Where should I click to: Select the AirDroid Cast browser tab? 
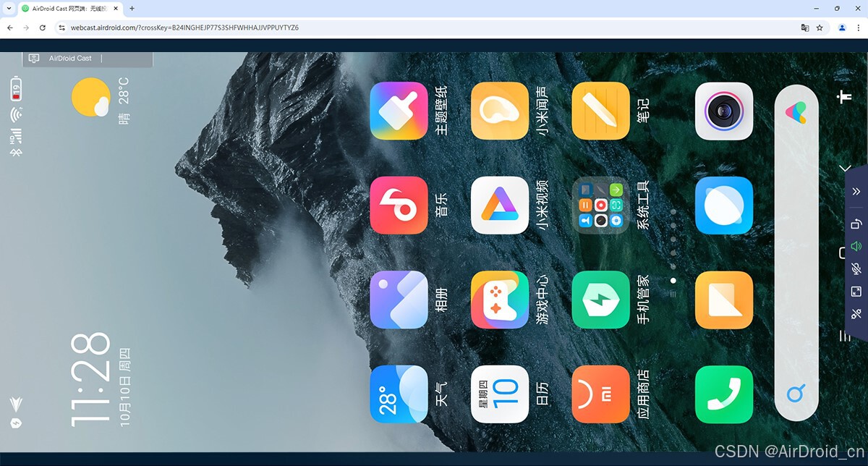(x=69, y=9)
